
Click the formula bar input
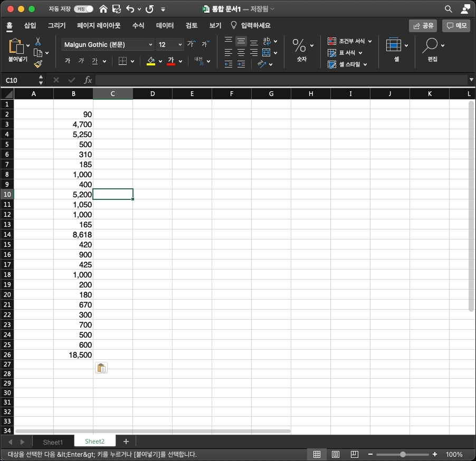(x=282, y=80)
